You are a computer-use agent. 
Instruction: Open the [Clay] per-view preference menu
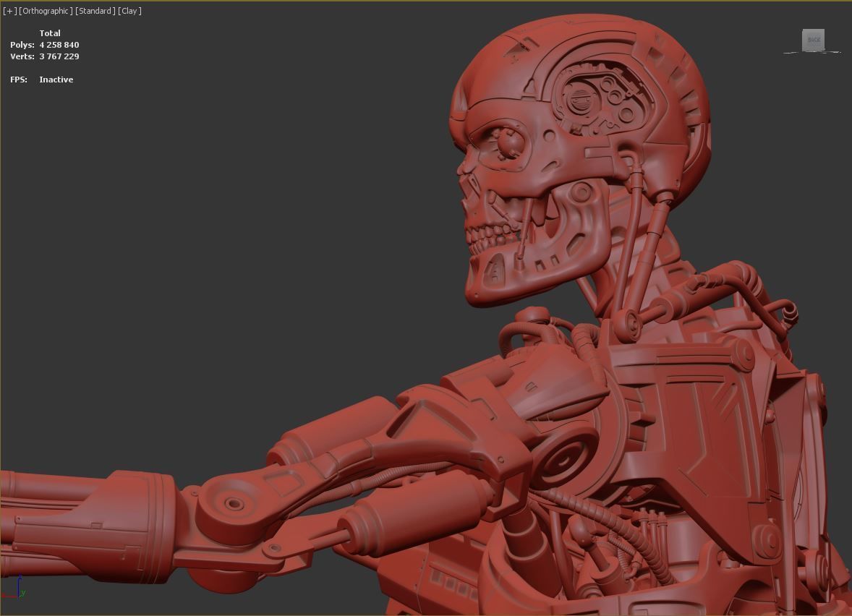click(x=130, y=11)
